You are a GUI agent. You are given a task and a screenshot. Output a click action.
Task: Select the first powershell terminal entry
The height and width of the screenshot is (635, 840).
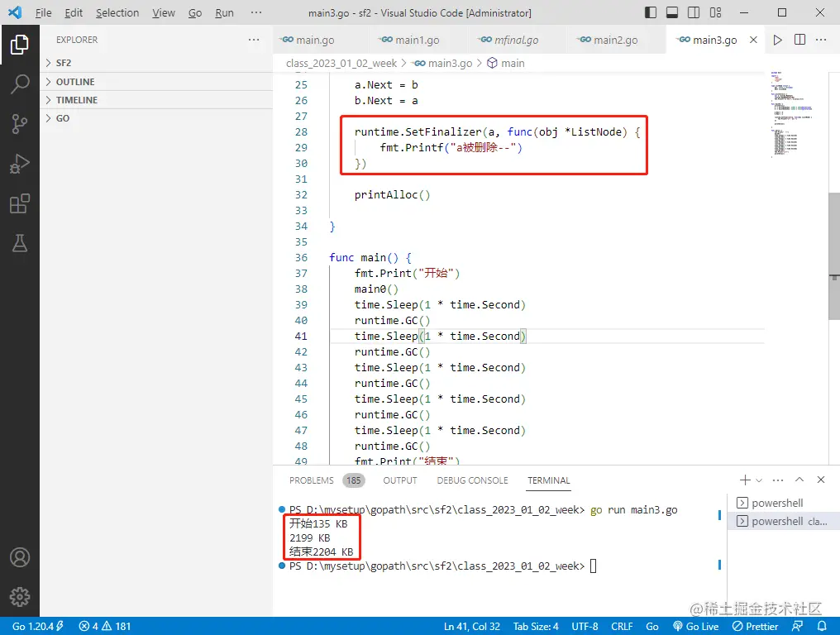pos(783,503)
